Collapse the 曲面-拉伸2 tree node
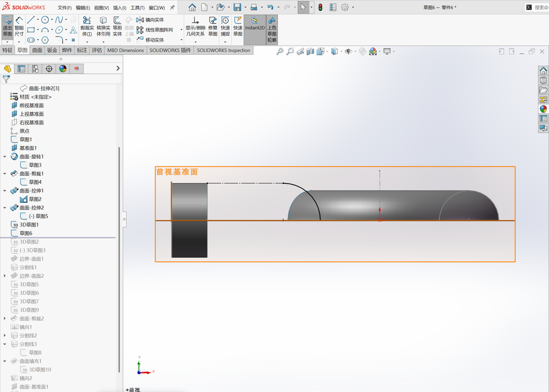Image resolution: width=549 pixels, height=392 pixels. (x=4, y=208)
